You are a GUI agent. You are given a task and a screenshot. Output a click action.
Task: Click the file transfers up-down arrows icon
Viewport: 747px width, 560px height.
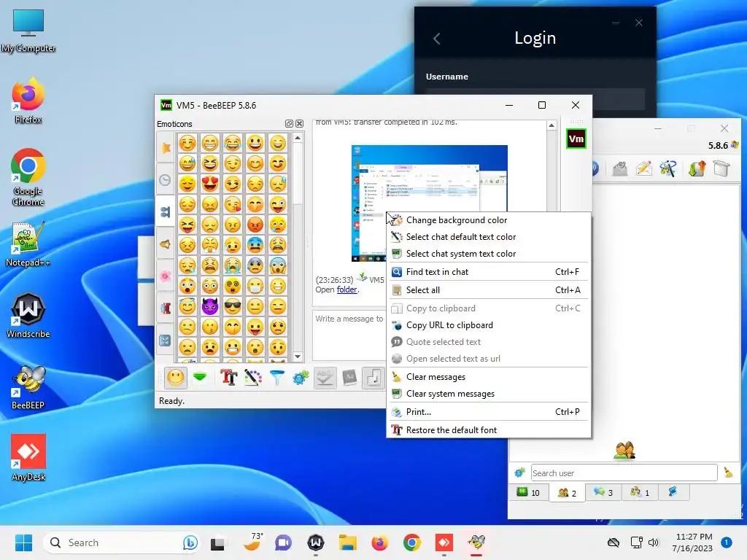[x=697, y=168]
